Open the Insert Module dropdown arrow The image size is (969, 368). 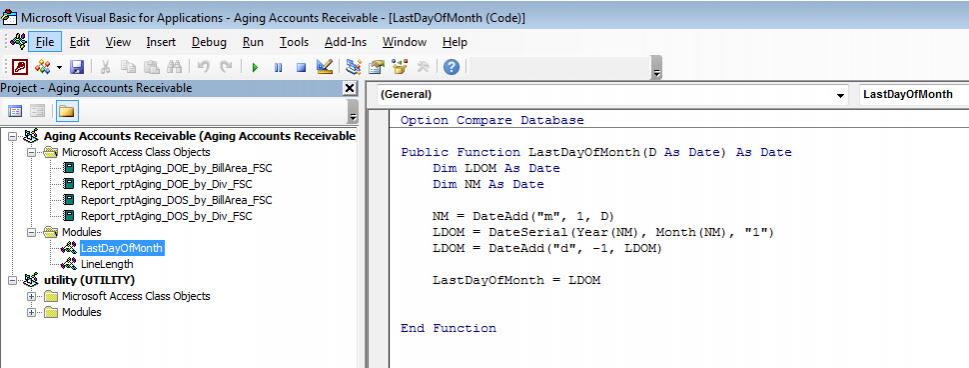59,67
